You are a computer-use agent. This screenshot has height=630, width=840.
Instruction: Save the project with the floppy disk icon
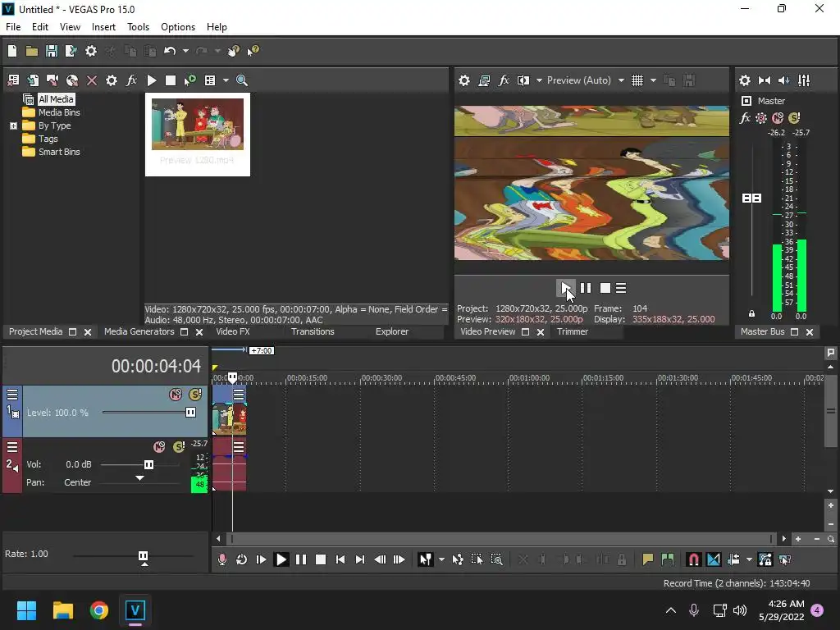[x=52, y=51]
